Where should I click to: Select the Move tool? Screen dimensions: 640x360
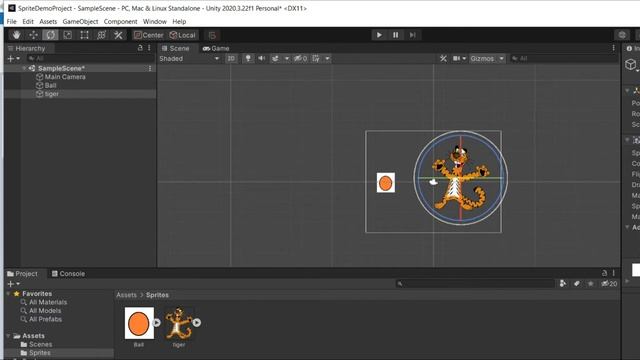tap(33, 35)
